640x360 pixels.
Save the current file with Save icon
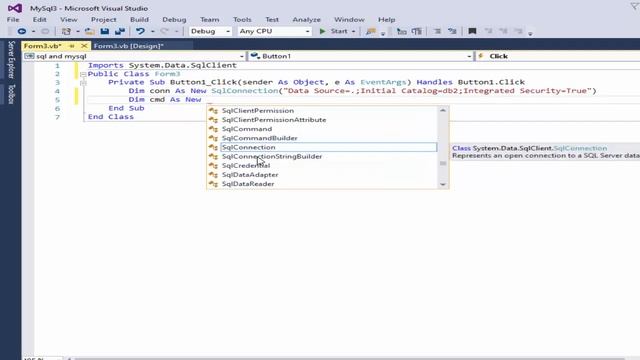(105, 31)
